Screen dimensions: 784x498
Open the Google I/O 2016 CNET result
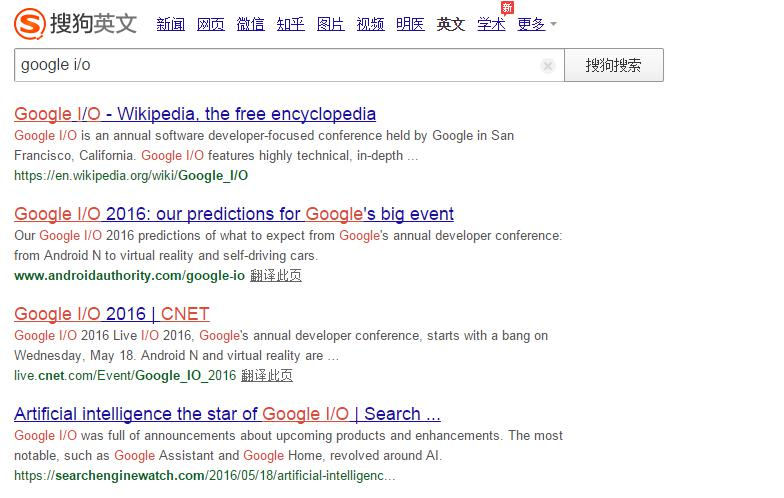pos(112,314)
